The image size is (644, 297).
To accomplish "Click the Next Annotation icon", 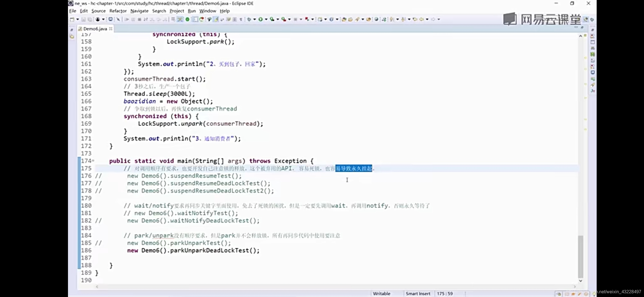I will pyautogui.click(x=392, y=19).
